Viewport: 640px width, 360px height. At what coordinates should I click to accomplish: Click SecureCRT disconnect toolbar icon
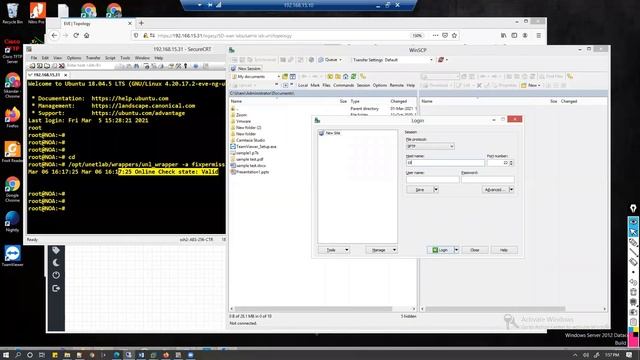[61, 66]
